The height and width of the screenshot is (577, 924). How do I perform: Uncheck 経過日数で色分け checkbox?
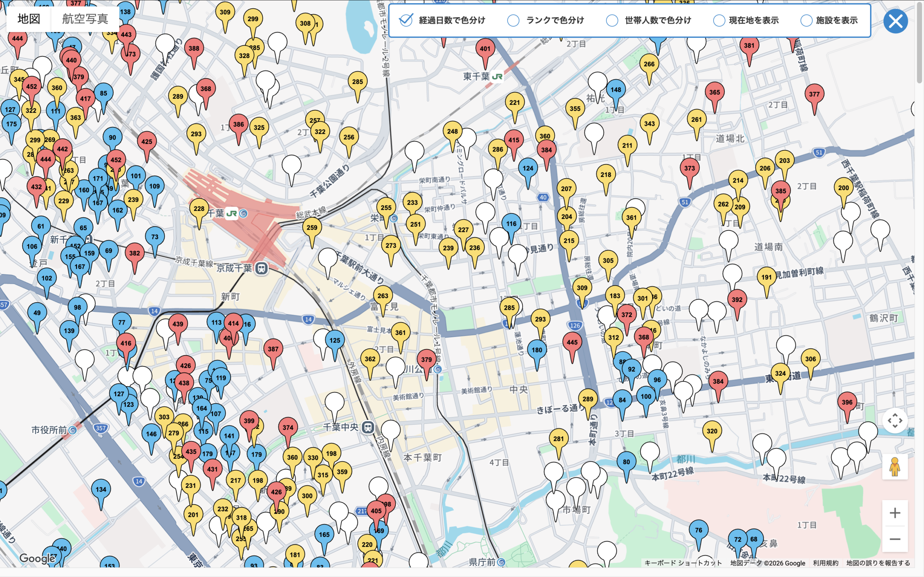405,20
